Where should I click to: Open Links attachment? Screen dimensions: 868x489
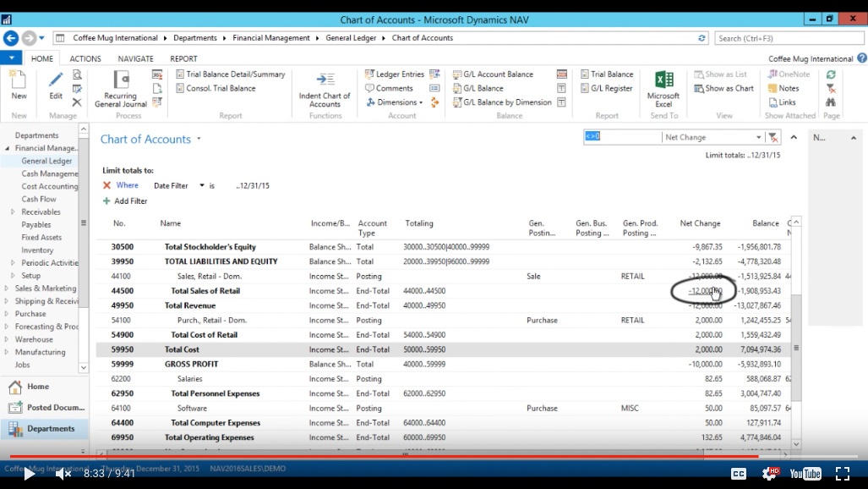tap(782, 102)
